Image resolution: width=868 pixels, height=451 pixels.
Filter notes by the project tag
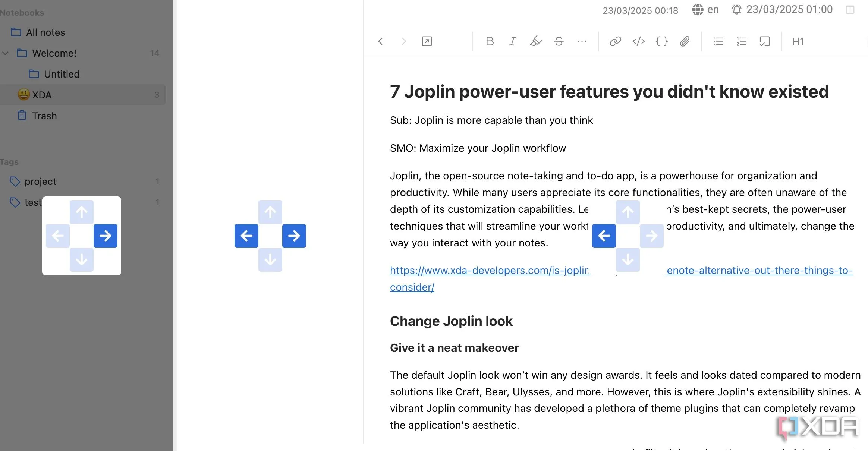83,182
